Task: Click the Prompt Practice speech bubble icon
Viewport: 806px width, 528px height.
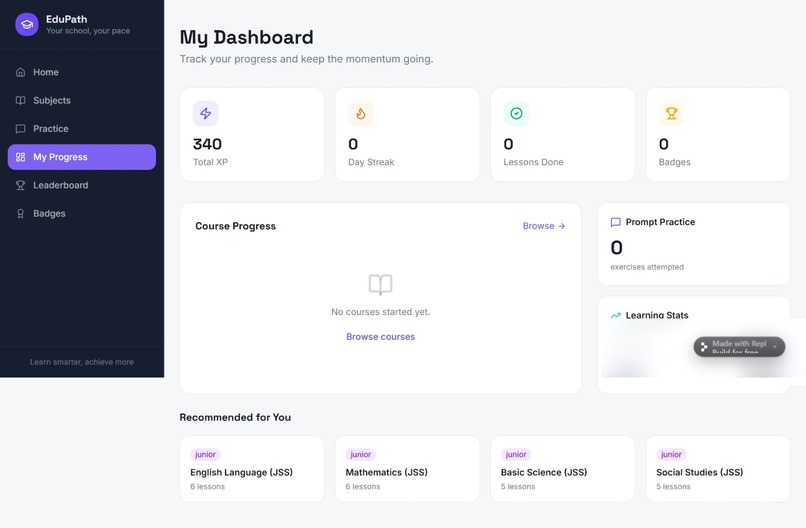Action: click(615, 222)
